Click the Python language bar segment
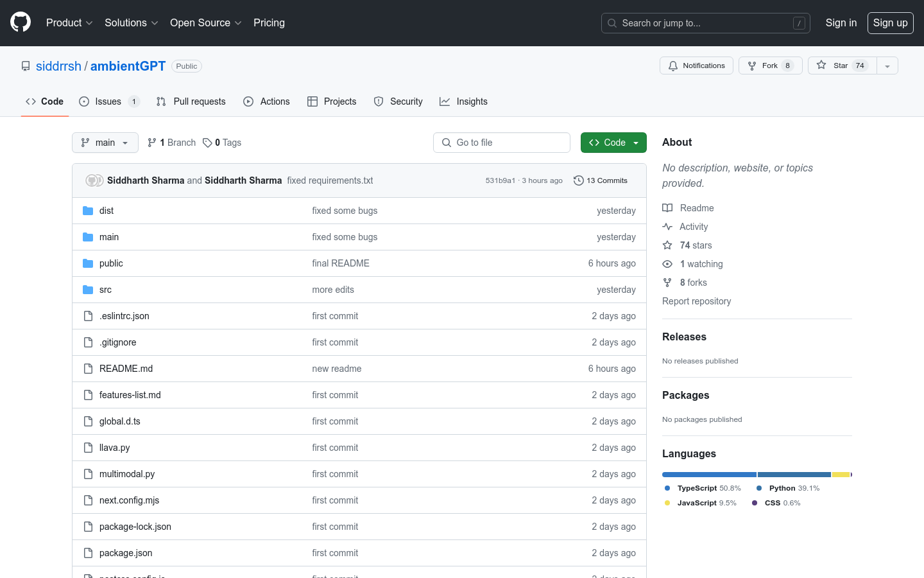 pos(794,475)
